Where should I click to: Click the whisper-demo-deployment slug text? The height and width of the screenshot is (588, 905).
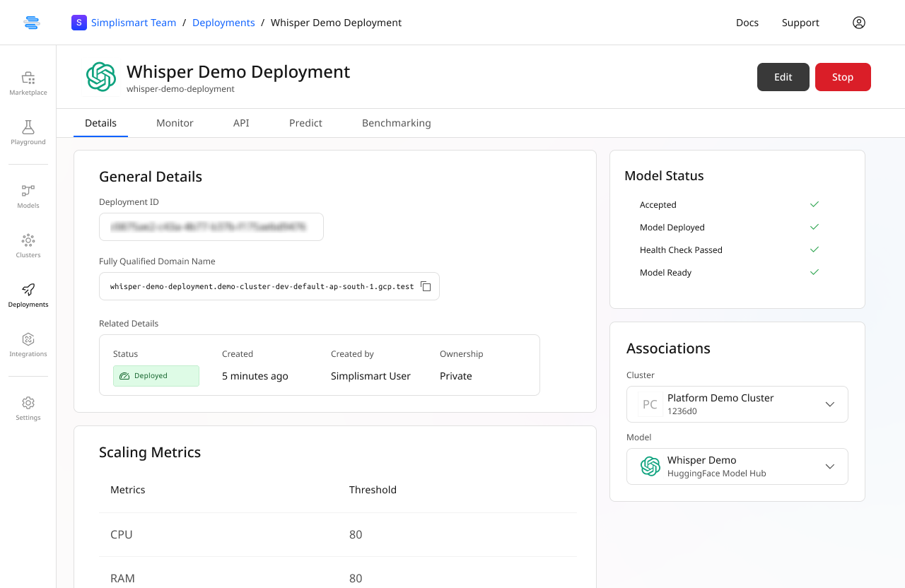180,89
